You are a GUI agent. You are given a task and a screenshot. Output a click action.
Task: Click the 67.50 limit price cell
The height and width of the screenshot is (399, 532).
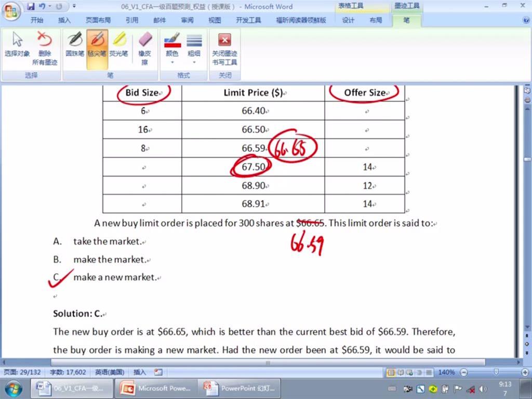253,167
